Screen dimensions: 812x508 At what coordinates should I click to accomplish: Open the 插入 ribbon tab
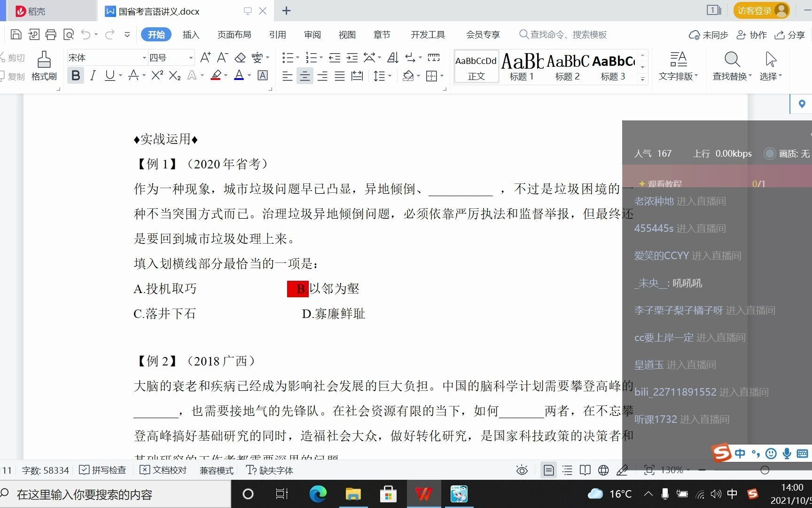coord(191,34)
